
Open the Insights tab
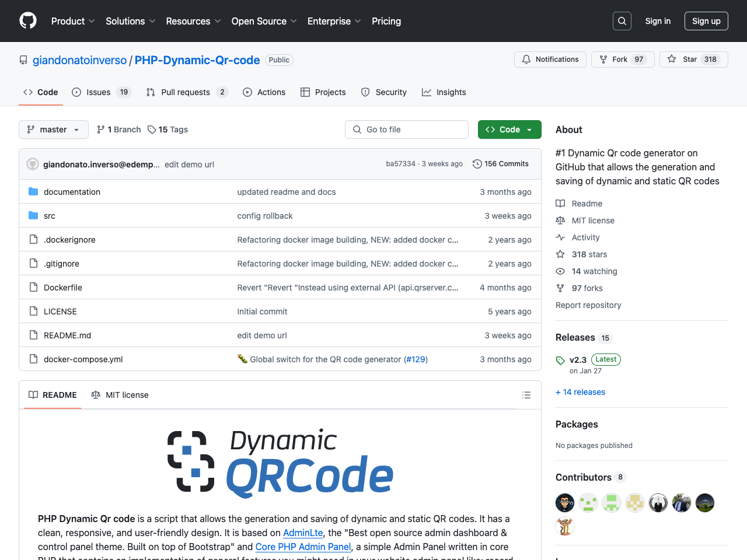click(444, 92)
